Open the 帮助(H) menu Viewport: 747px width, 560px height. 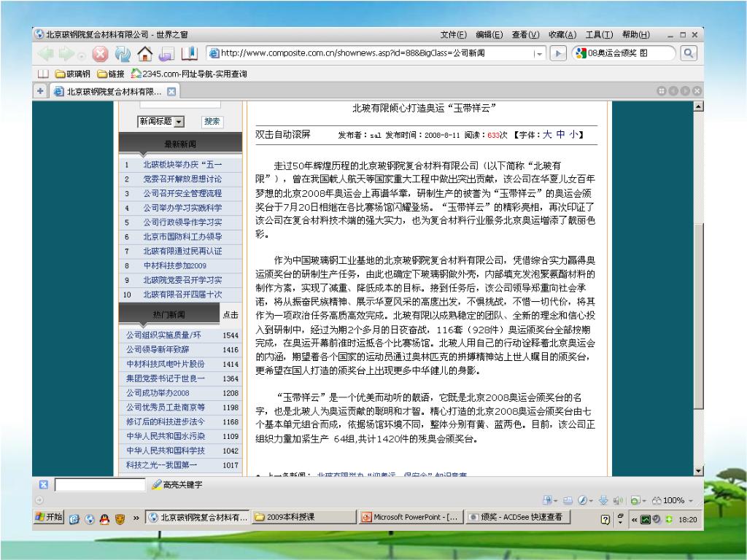pyautogui.click(x=635, y=35)
